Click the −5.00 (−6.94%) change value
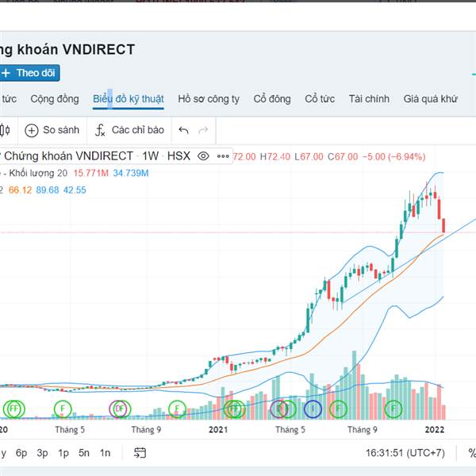 [x=394, y=156]
